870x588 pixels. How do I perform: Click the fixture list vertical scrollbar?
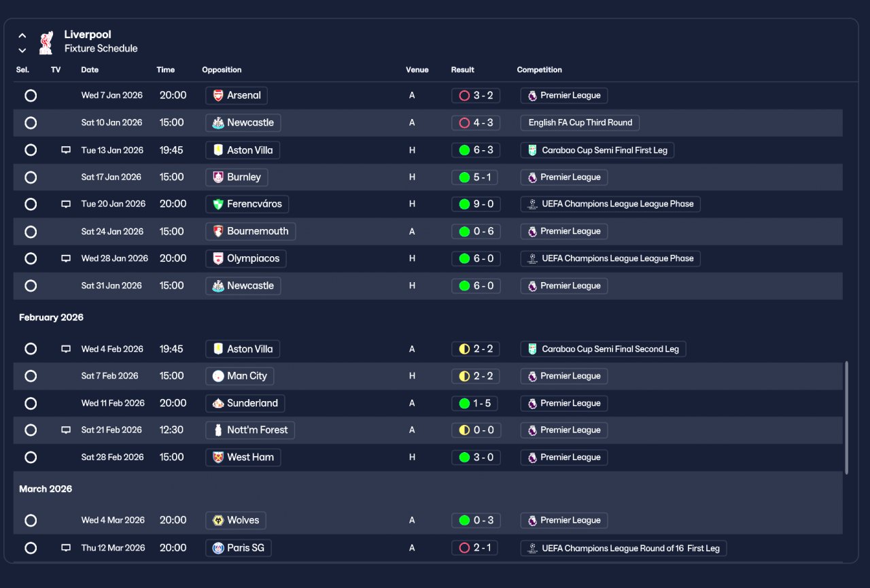(x=846, y=417)
